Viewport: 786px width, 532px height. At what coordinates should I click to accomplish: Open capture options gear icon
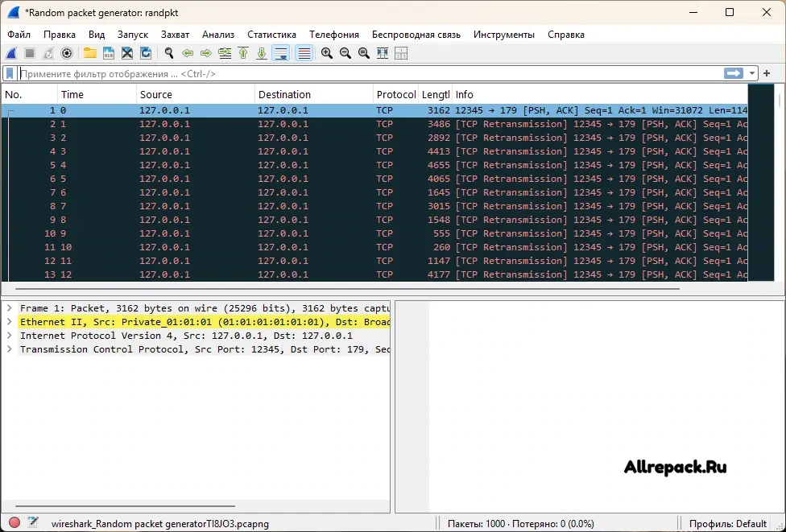click(x=67, y=53)
